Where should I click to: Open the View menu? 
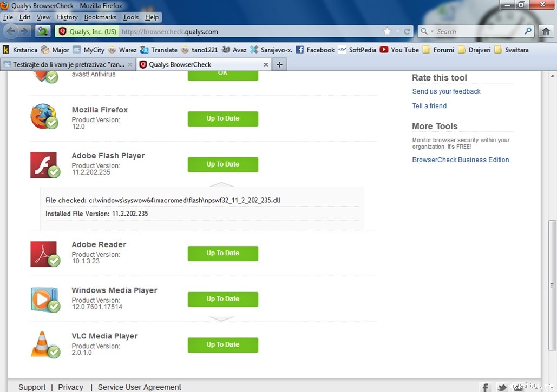click(x=43, y=17)
